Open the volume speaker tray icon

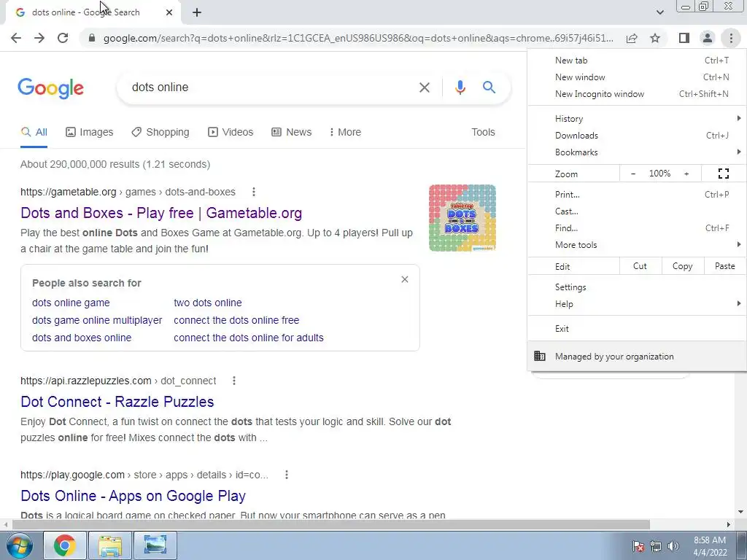[x=673, y=546]
